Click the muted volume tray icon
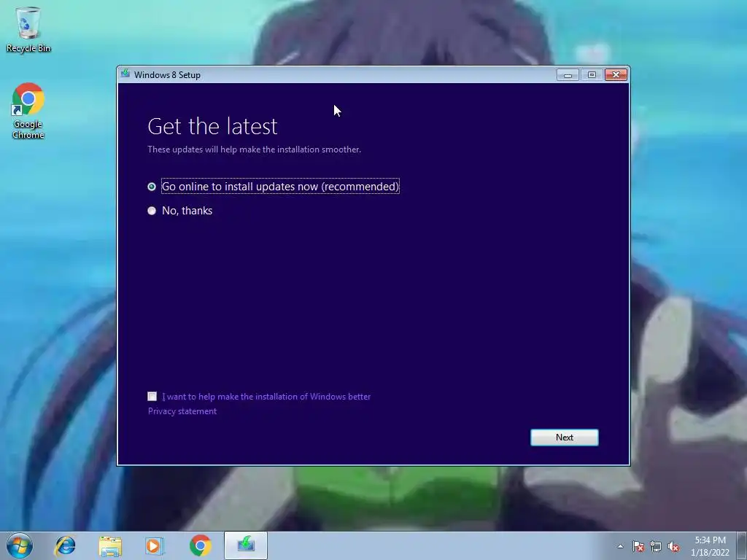The image size is (747, 560). click(x=673, y=546)
